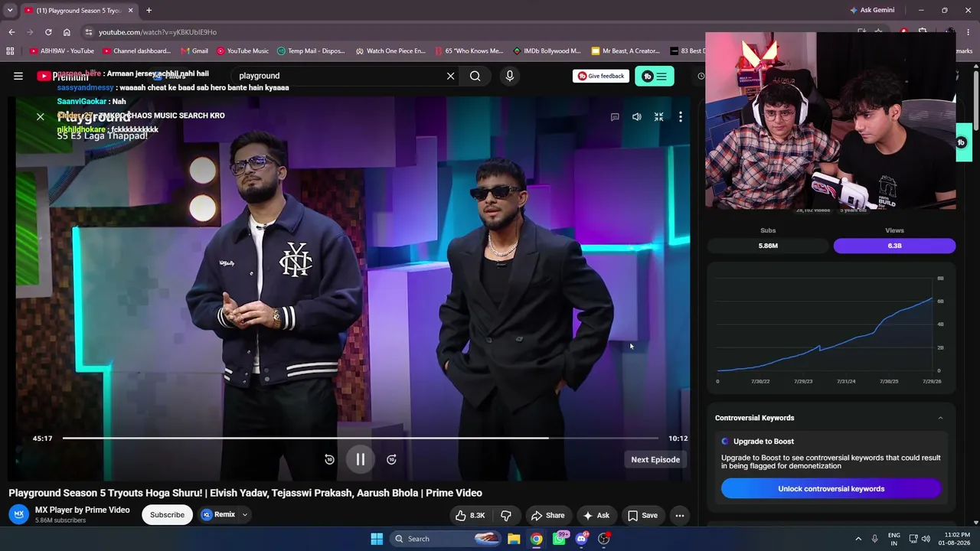Open a new browser tab
Image resolution: width=980 pixels, height=551 pixels.
(x=149, y=11)
